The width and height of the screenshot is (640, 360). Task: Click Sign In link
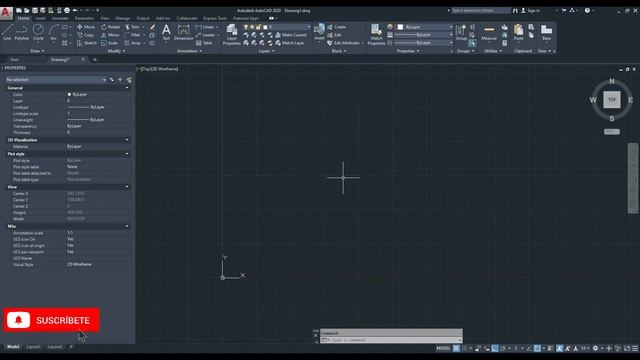coord(530,11)
